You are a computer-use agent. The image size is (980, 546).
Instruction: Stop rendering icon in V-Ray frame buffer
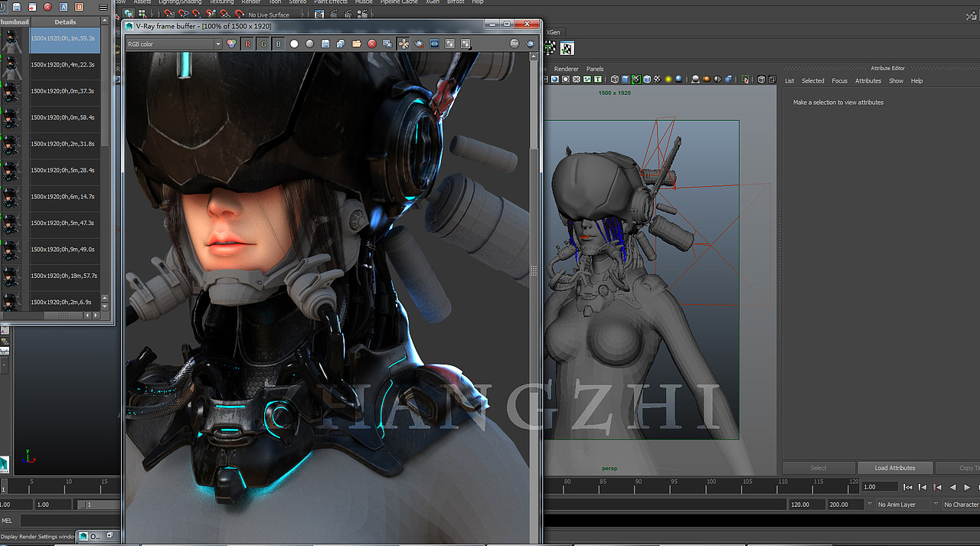click(x=514, y=44)
